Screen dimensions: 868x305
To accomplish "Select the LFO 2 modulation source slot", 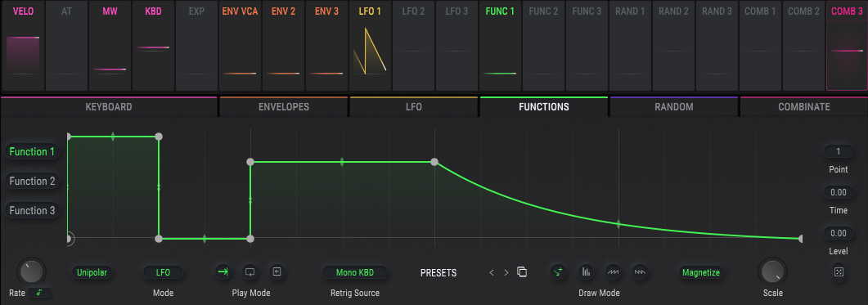I will click(413, 46).
